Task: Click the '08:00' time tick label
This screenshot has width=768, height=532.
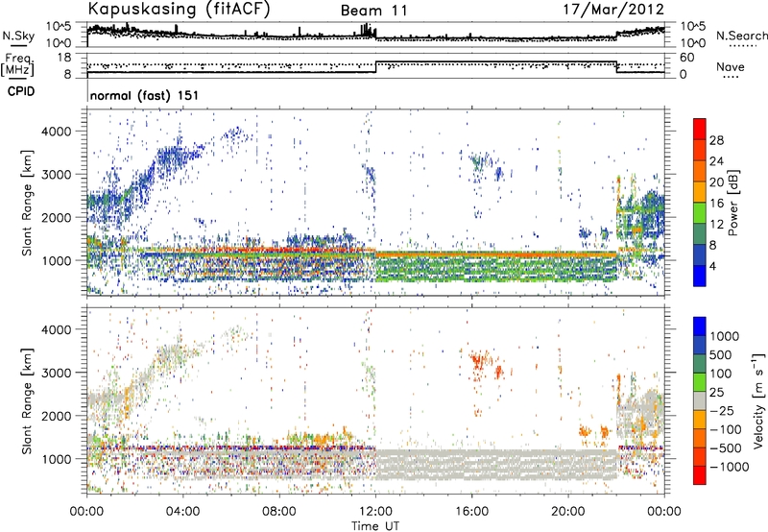Action: tap(279, 512)
